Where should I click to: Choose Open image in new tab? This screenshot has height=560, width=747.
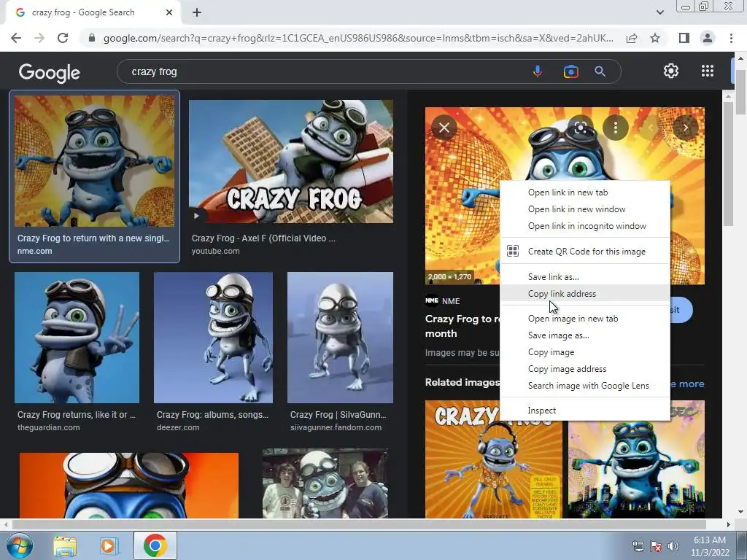point(585,319)
